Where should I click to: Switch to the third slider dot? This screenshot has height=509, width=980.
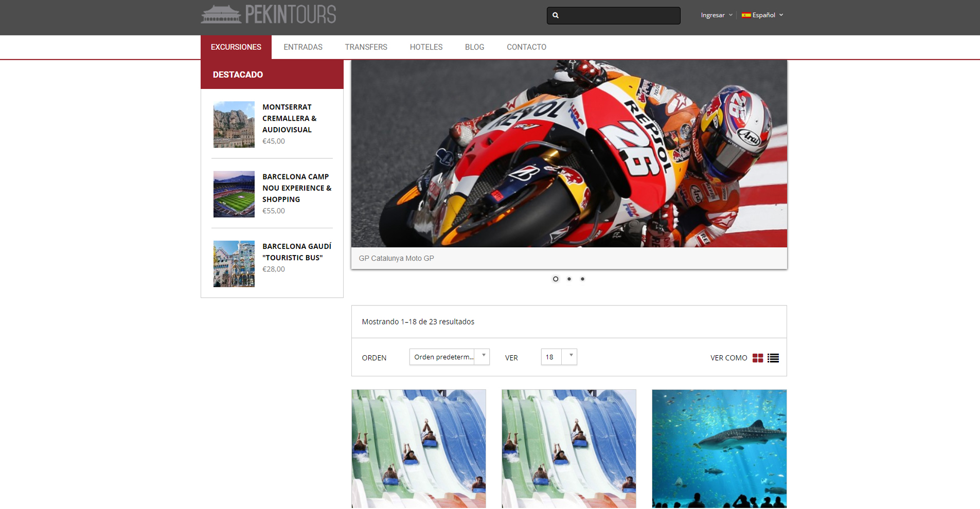tap(582, 279)
